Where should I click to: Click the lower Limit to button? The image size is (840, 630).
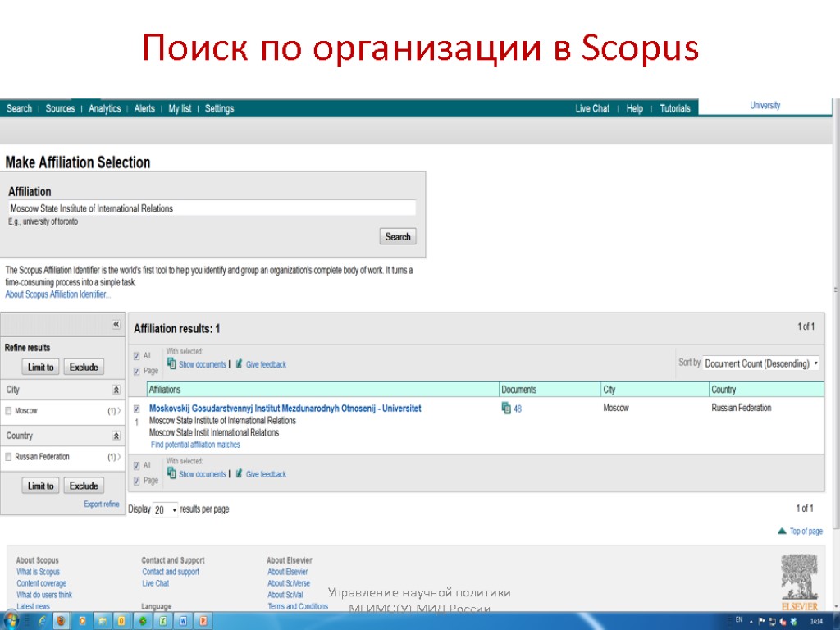click(41, 486)
